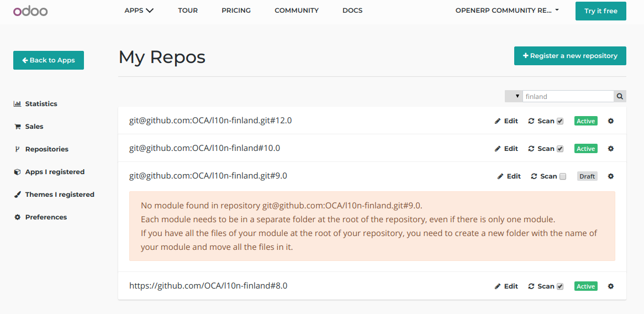Click pencil Edit icon for l10n-finland.git#9.0
The image size is (644, 314).
click(x=500, y=176)
